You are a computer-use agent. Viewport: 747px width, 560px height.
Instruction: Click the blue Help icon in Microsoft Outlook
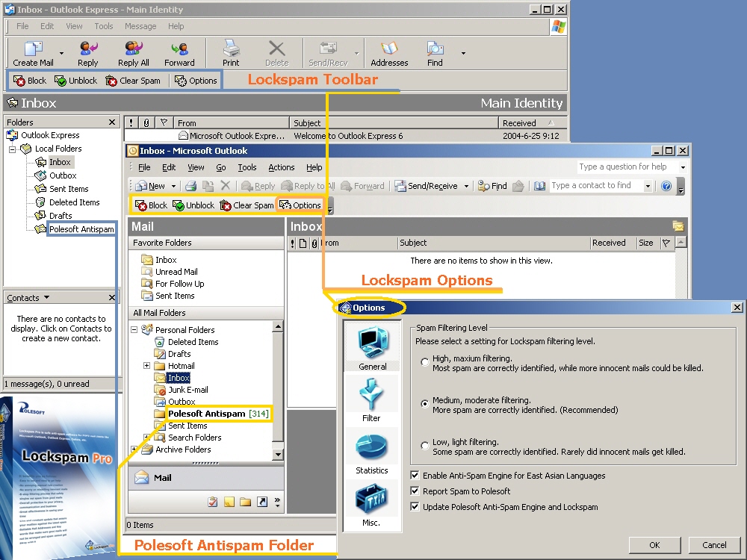666,186
